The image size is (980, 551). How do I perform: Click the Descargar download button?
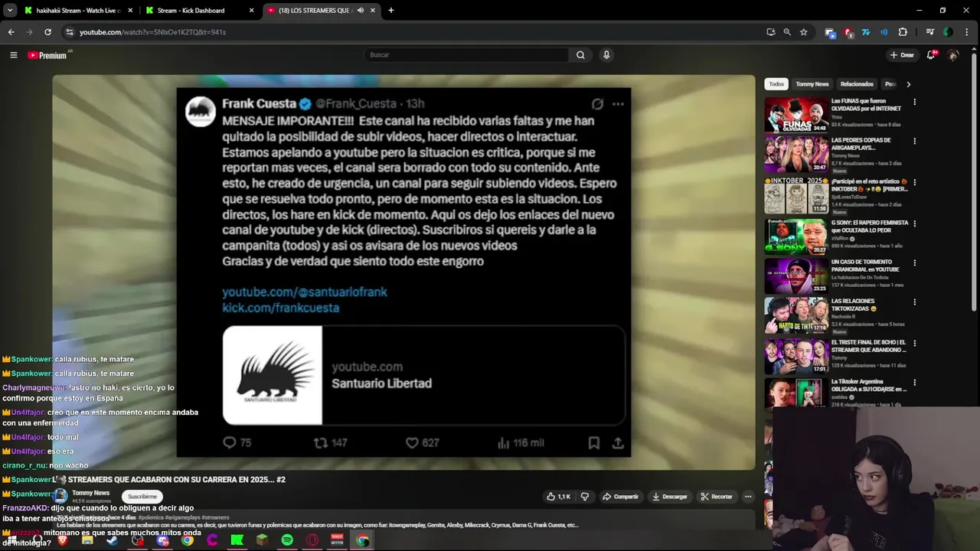(x=670, y=497)
